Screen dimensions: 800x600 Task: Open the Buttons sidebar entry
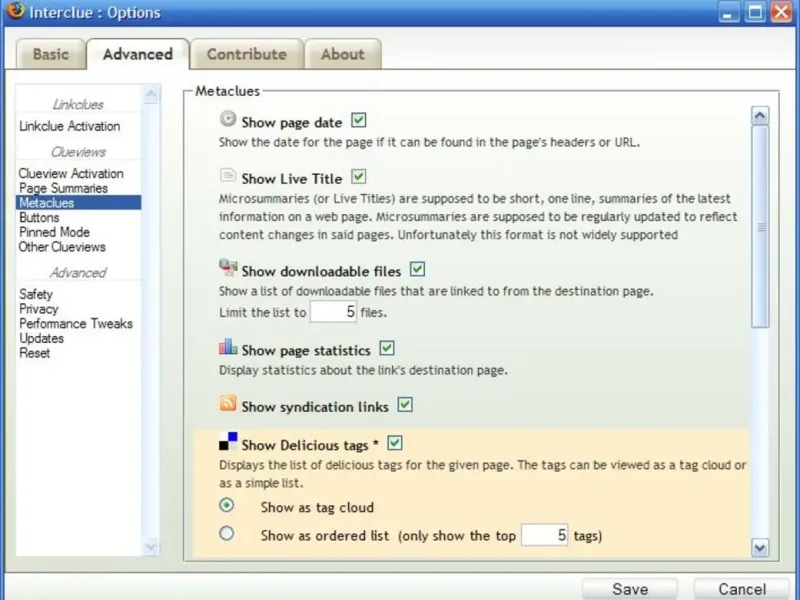tap(39, 217)
